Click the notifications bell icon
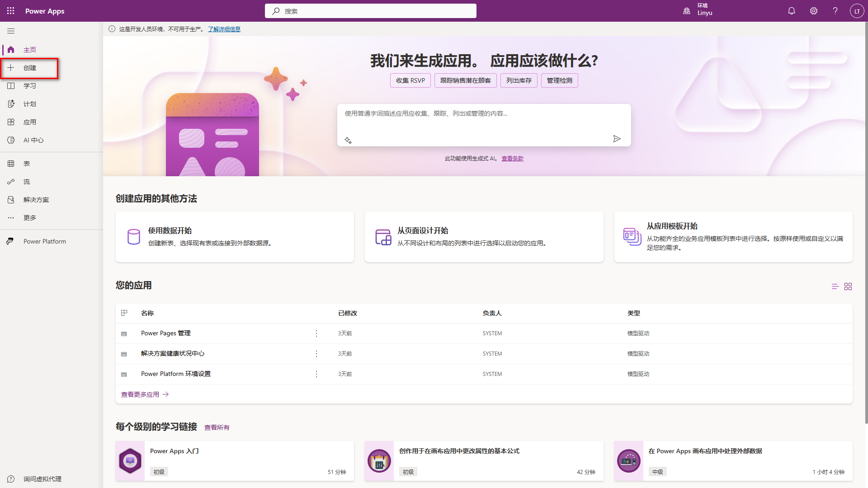 791,11
